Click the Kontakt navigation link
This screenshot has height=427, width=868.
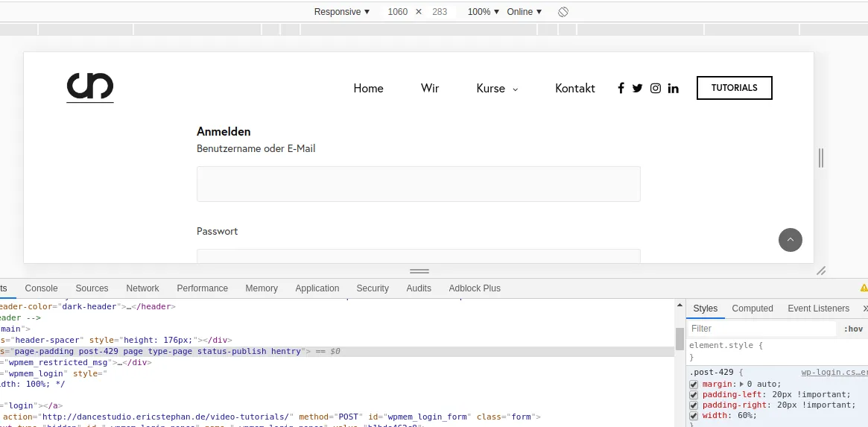pos(575,89)
